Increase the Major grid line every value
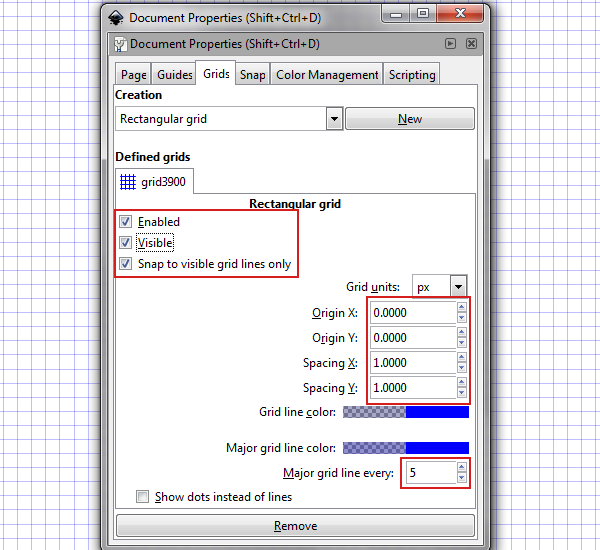 pos(461,467)
